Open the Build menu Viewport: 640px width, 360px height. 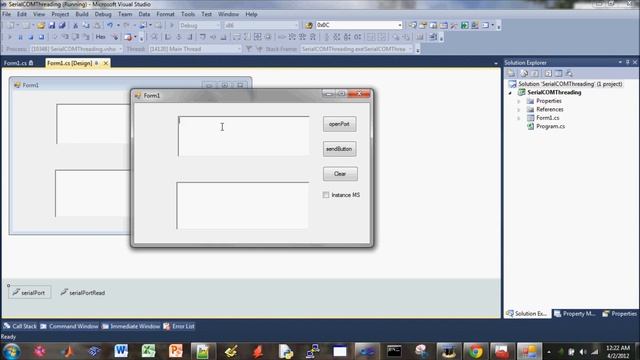pos(82,14)
